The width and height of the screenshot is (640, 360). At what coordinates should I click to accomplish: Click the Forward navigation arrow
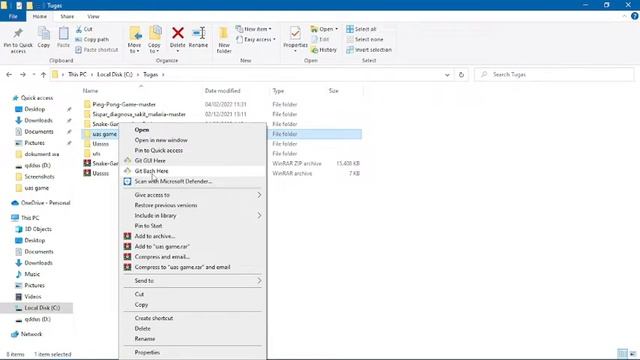click(23, 75)
